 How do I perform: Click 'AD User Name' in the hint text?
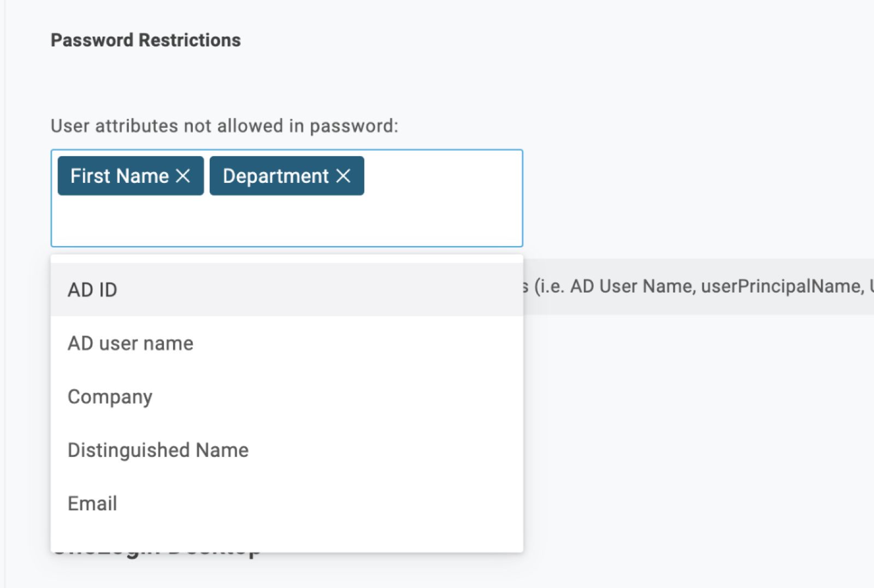click(x=632, y=286)
